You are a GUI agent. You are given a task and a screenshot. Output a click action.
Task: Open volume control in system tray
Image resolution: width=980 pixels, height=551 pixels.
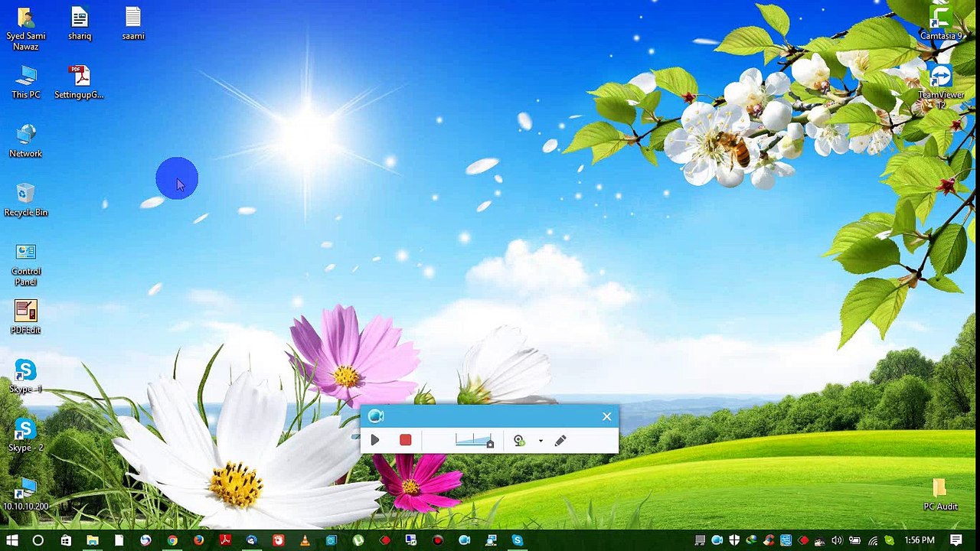point(838,540)
